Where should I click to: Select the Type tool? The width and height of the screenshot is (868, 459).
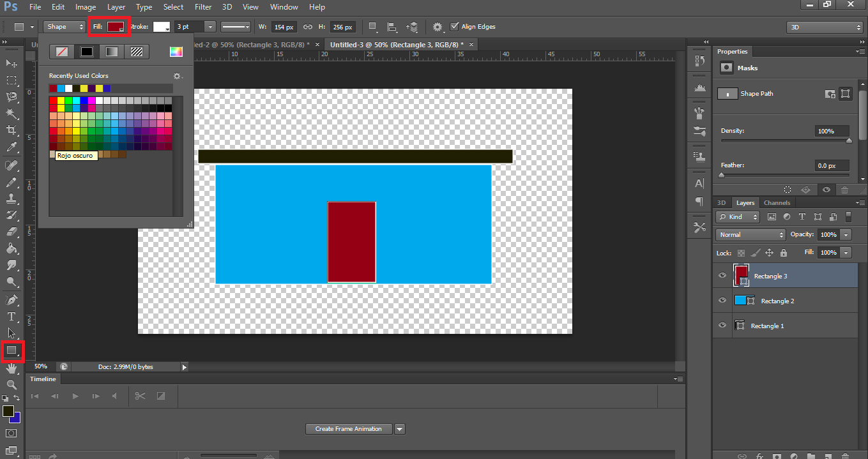pos(11,316)
